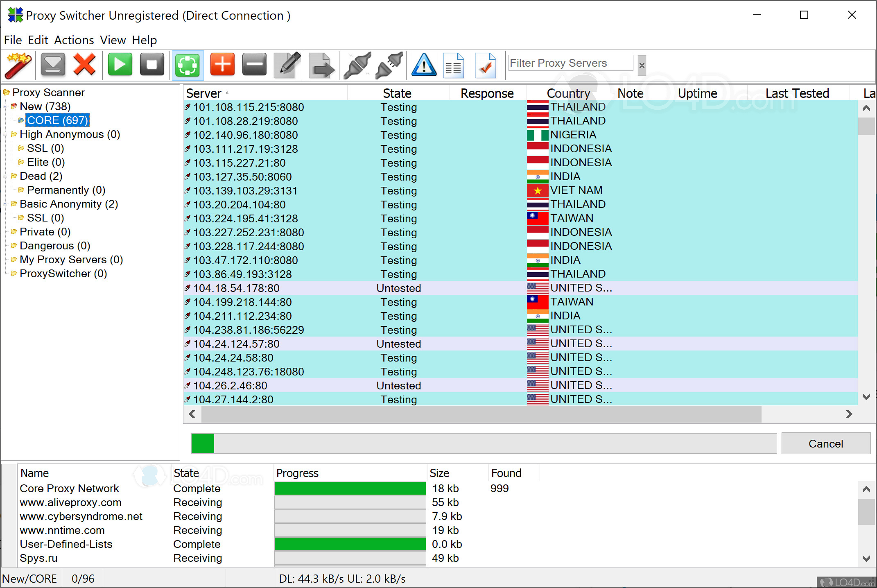877x588 pixels.
Task: Expand the Basic Anonymity (2) folder
Action: pos(6,204)
